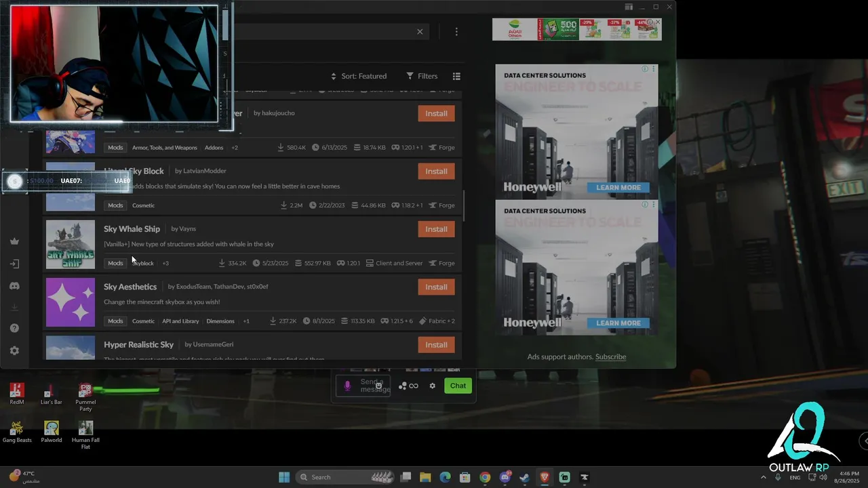Open author UsernameGeri's profile
This screenshot has height=488, width=868.
point(213,344)
